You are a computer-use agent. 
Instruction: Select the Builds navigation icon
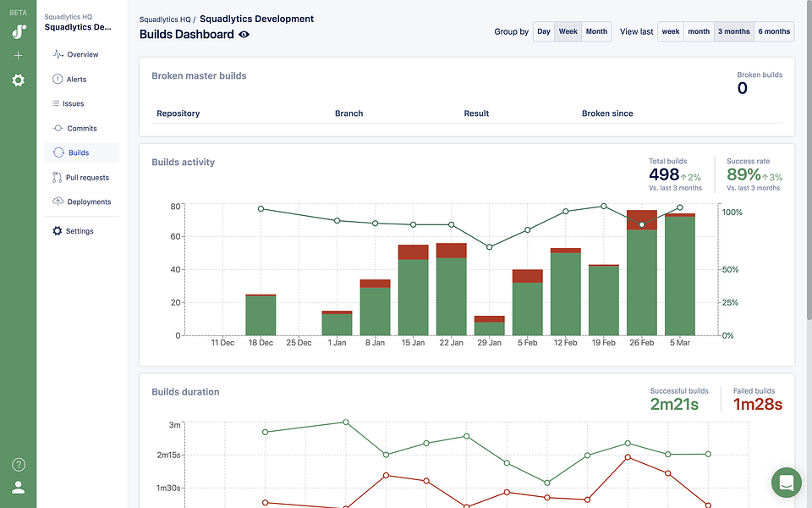58,152
